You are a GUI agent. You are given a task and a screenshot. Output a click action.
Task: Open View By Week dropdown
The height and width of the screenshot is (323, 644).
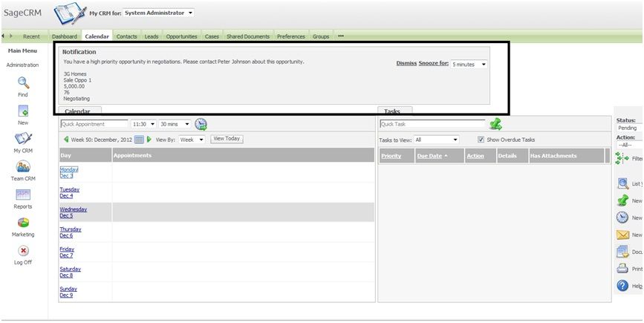coord(192,140)
